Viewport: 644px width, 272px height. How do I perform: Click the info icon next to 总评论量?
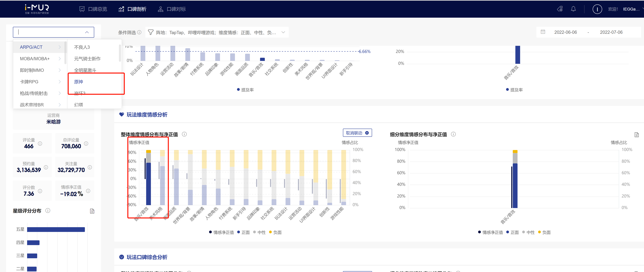(x=86, y=144)
